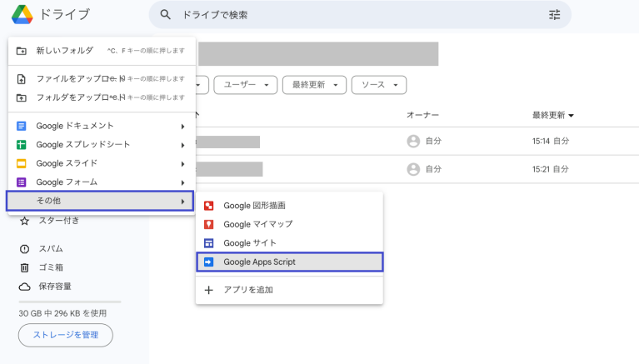
Task: Click owner avatar in the 15:14 row
Action: 413,141
